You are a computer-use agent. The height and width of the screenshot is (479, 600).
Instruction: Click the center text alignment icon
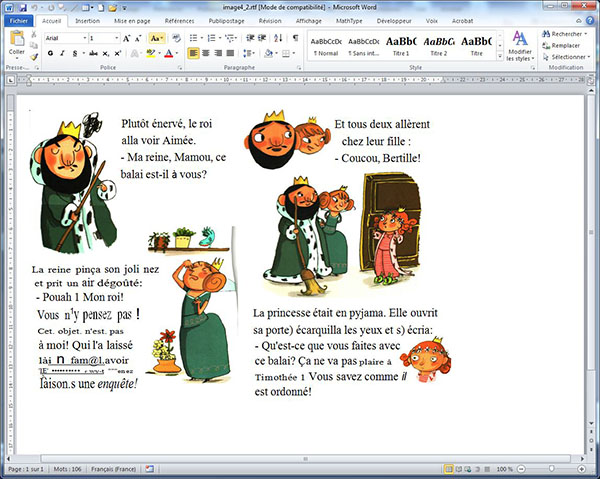coord(205,53)
